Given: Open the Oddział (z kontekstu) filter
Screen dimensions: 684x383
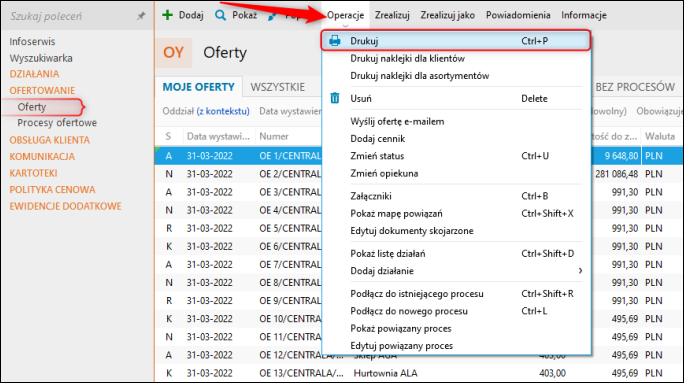Looking at the screenshot, I should [206, 111].
